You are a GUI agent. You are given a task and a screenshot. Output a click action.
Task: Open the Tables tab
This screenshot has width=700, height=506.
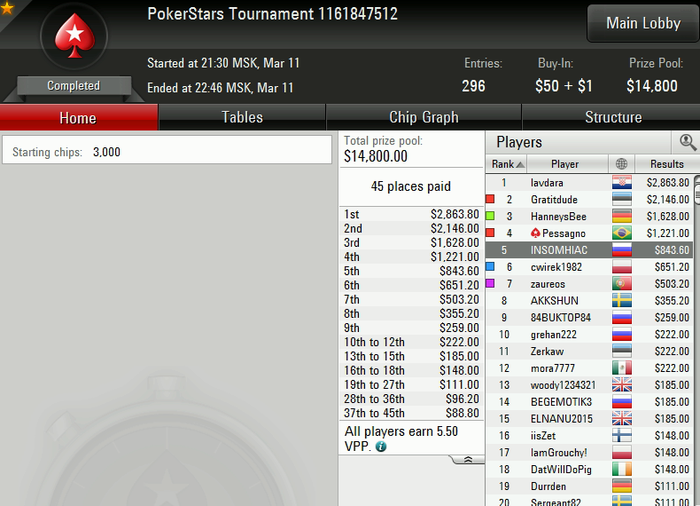tap(242, 117)
